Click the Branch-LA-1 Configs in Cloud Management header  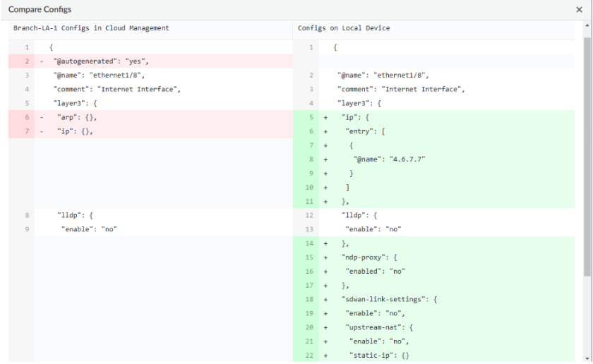click(91, 28)
